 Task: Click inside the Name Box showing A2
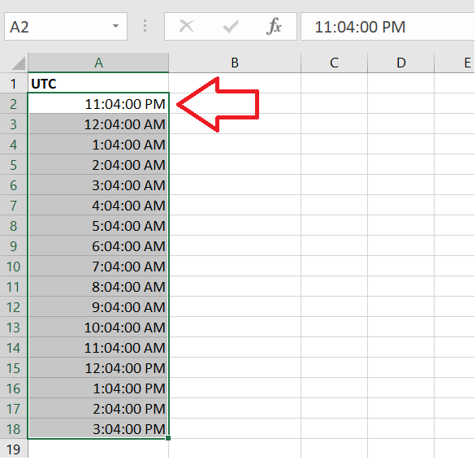[58, 27]
